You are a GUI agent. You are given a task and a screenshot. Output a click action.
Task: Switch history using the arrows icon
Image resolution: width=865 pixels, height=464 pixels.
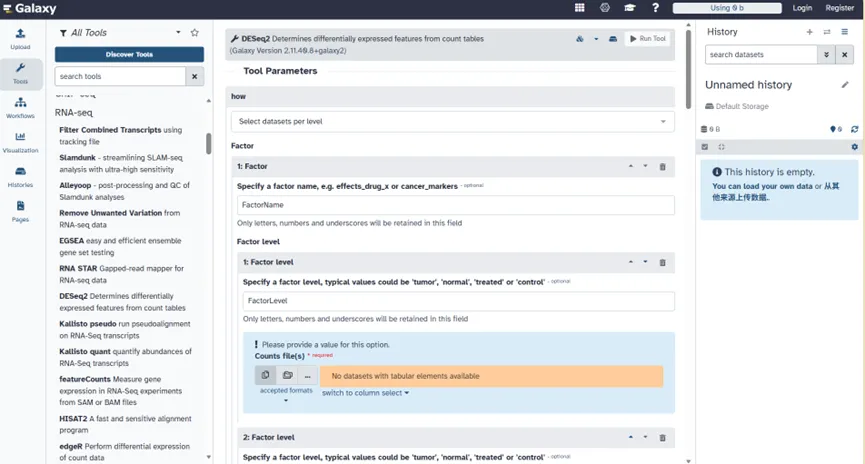click(827, 32)
